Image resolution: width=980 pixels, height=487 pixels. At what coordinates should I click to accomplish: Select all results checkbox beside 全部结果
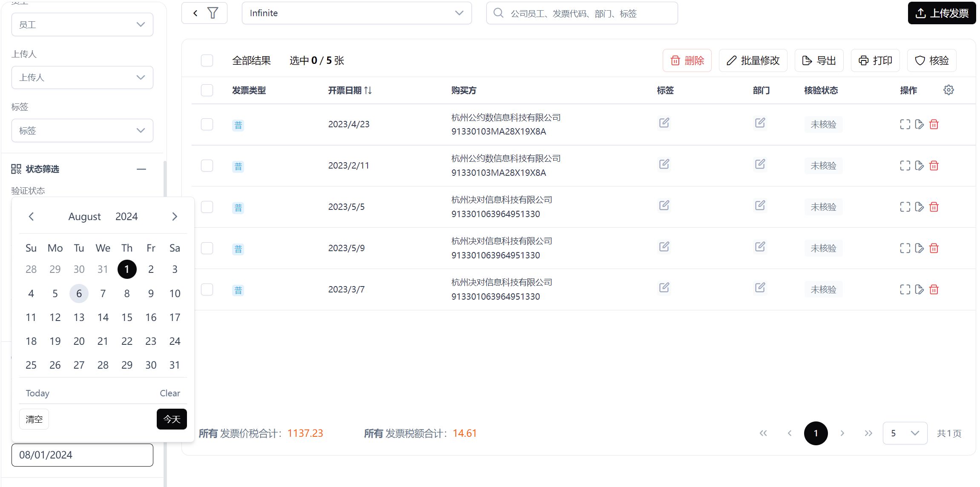coord(207,60)
